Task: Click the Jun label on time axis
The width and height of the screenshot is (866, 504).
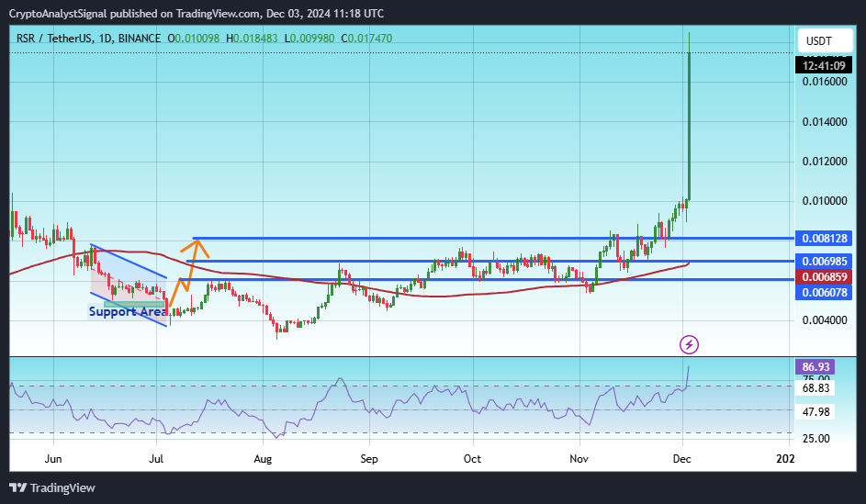Action: [53, 459]
